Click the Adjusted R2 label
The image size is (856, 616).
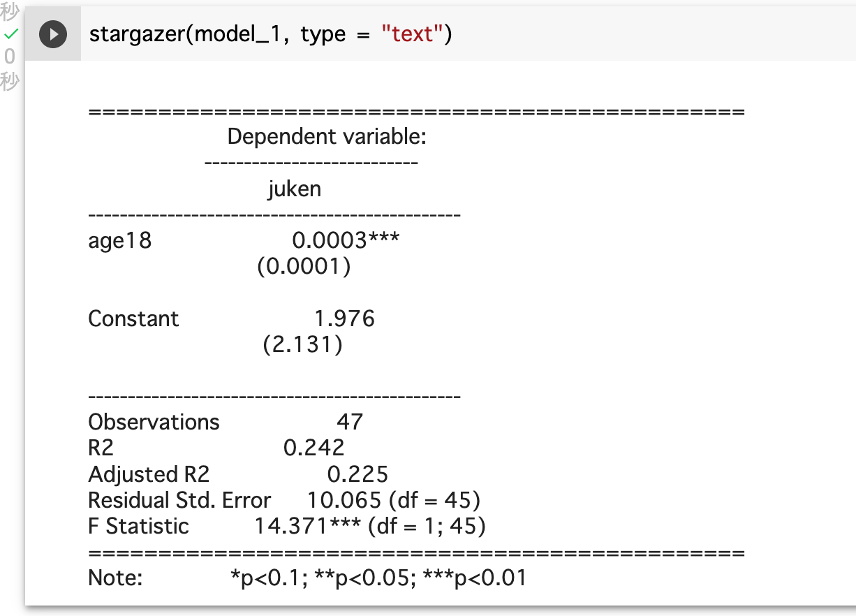(149, 474)
